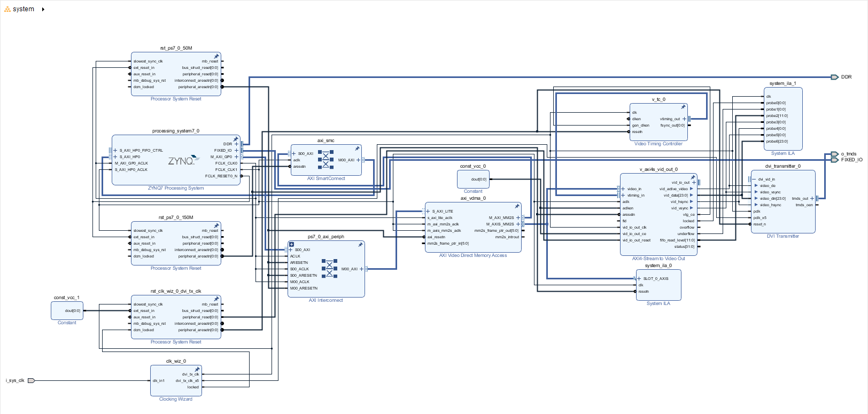Image resolution: width=868 pixels, height=414 pixels.
Task: Click pin icon on axi_smc block
Action: (357, 149)
